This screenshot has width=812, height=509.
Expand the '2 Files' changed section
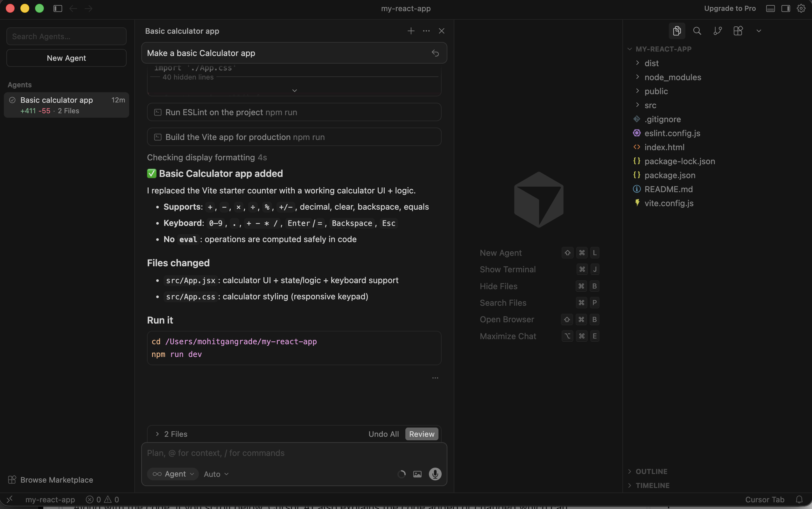(157, 434)
